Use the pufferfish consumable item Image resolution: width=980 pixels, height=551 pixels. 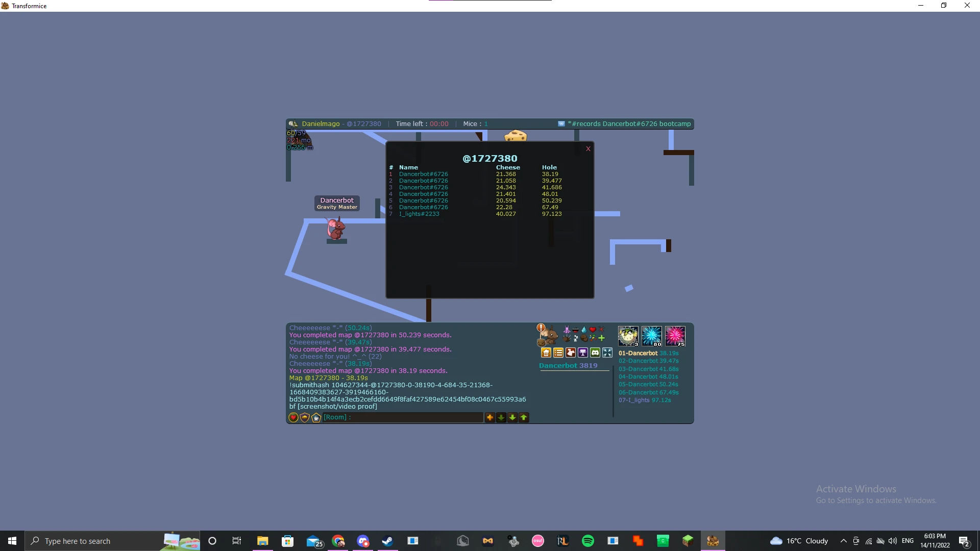click(628, 336)
